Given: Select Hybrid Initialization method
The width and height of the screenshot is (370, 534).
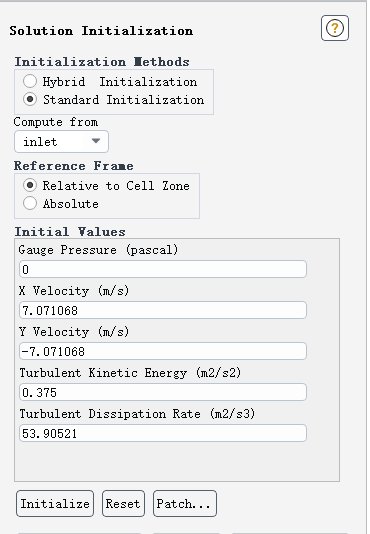Looking at the screenshot, I should [30, 81].
